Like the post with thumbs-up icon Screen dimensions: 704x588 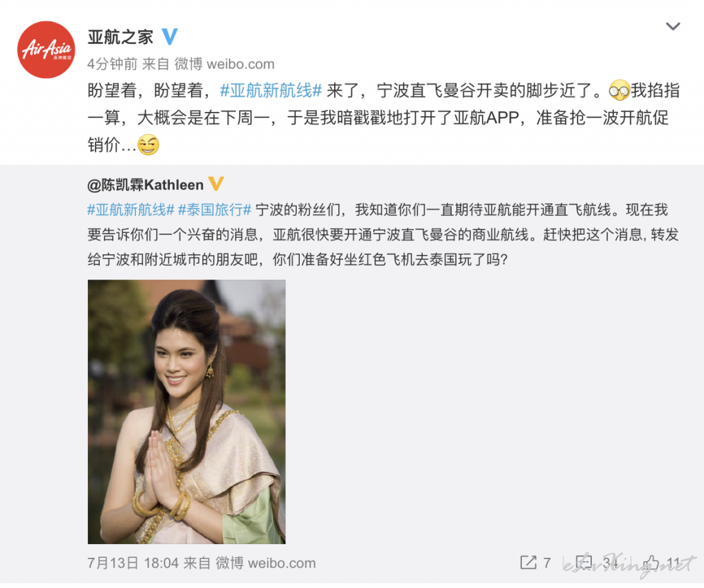(652, 563)
